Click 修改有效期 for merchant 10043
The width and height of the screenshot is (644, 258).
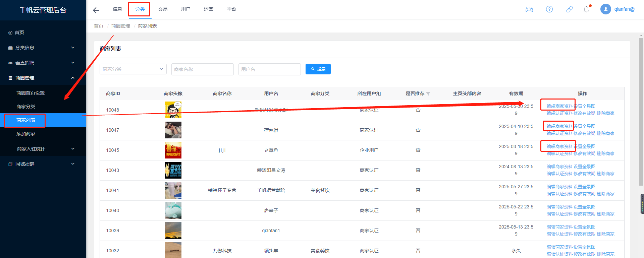point(585,174)
